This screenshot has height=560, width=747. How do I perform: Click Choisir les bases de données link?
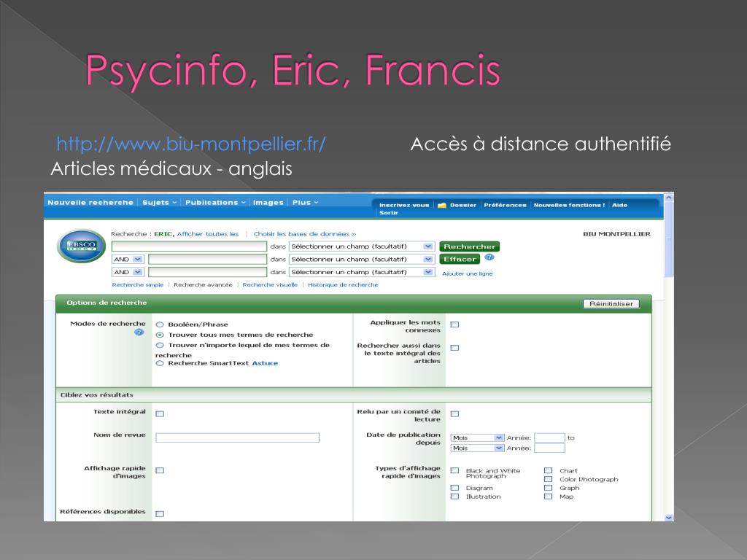[305, 234]
